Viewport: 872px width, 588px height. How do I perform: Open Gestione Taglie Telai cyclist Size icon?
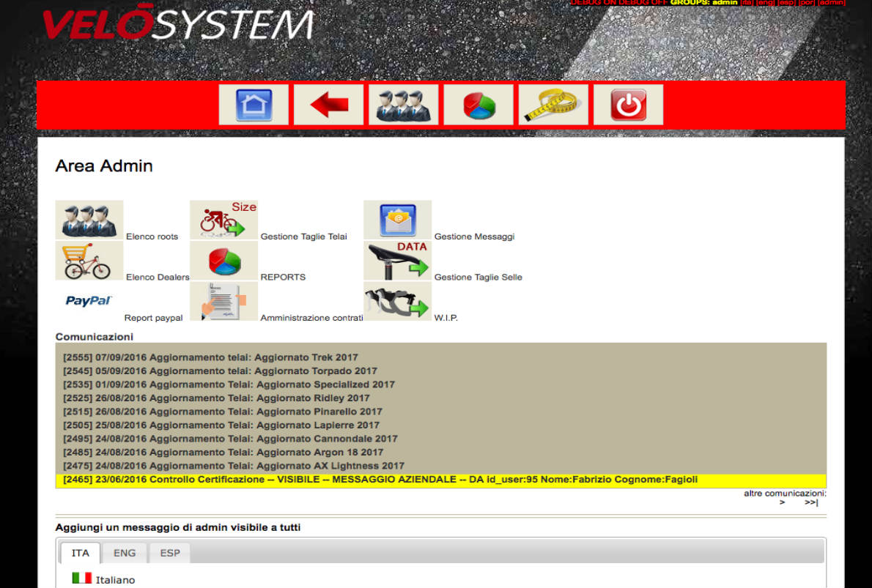pyautogui.click(x=223, y=220)
